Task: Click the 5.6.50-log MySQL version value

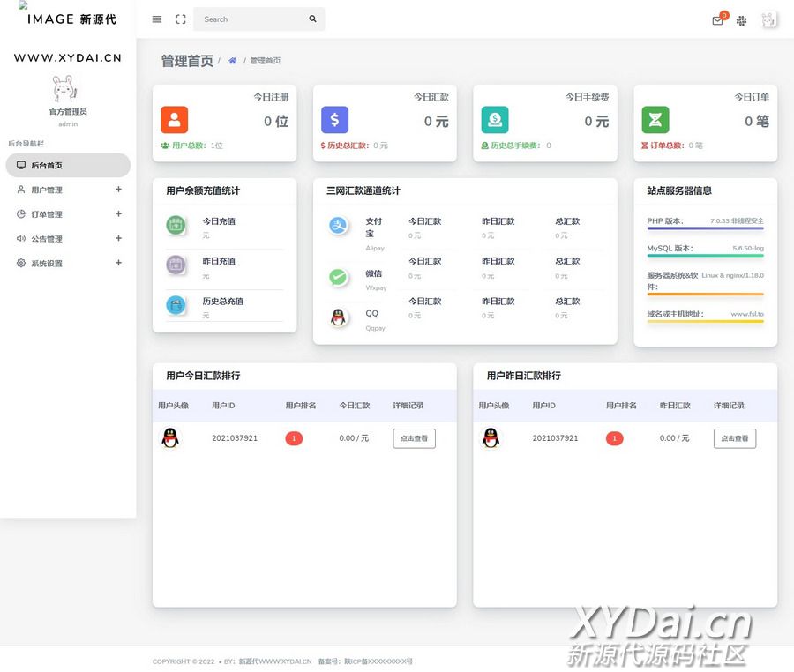Action: [748, 248]
